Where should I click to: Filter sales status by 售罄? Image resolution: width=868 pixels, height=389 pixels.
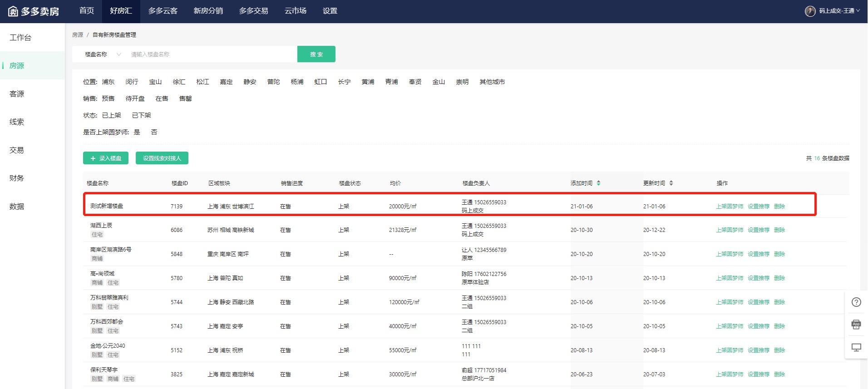(185, 98)
